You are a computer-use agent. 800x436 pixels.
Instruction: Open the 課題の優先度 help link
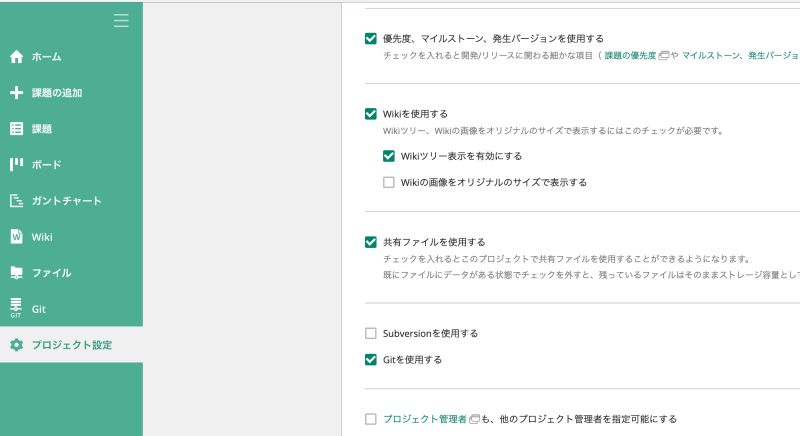pyautogui.click(x=630, y=56)
